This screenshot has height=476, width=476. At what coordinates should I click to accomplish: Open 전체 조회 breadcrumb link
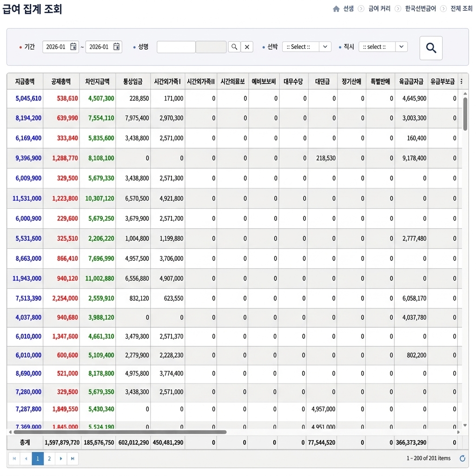point(462,8)
